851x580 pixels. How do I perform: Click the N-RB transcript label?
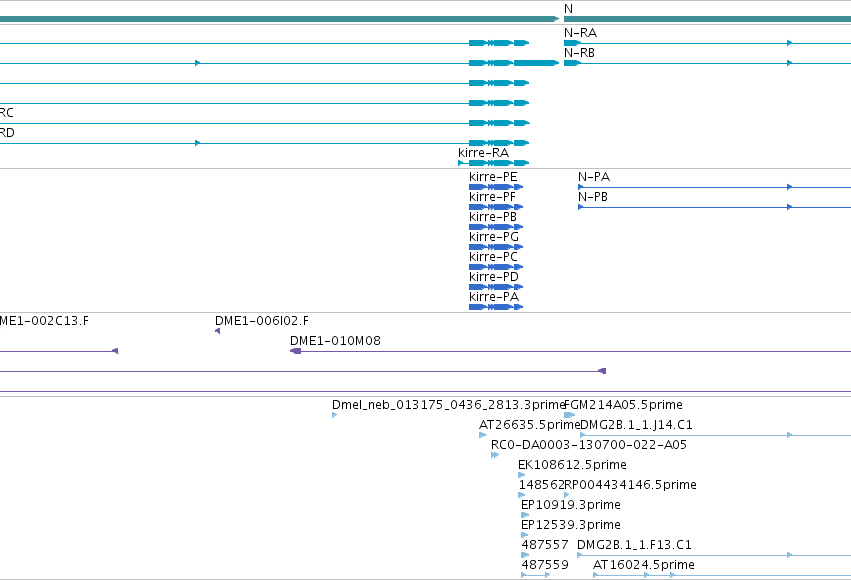579,53
